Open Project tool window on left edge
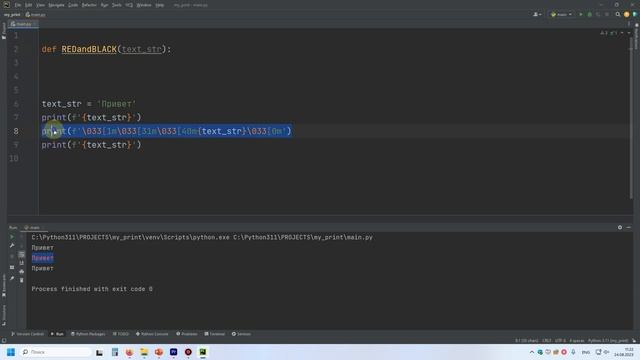This screenshot has height=360, width=640. point(4,31)
